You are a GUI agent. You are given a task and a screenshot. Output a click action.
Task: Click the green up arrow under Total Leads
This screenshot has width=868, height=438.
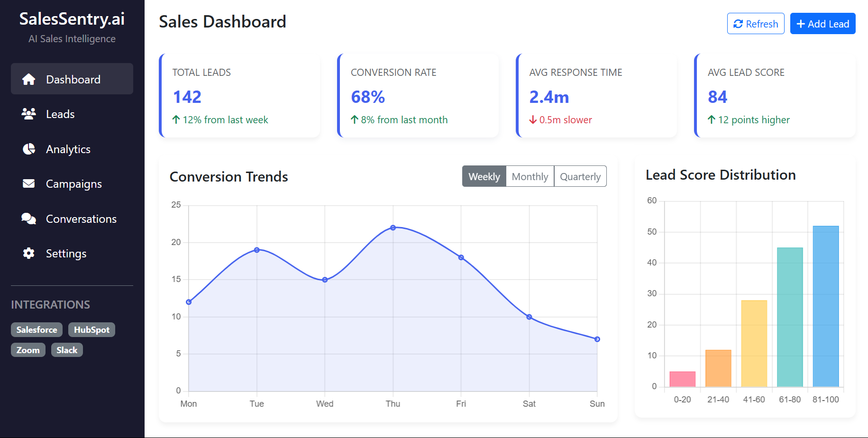[x=176, y=119]
